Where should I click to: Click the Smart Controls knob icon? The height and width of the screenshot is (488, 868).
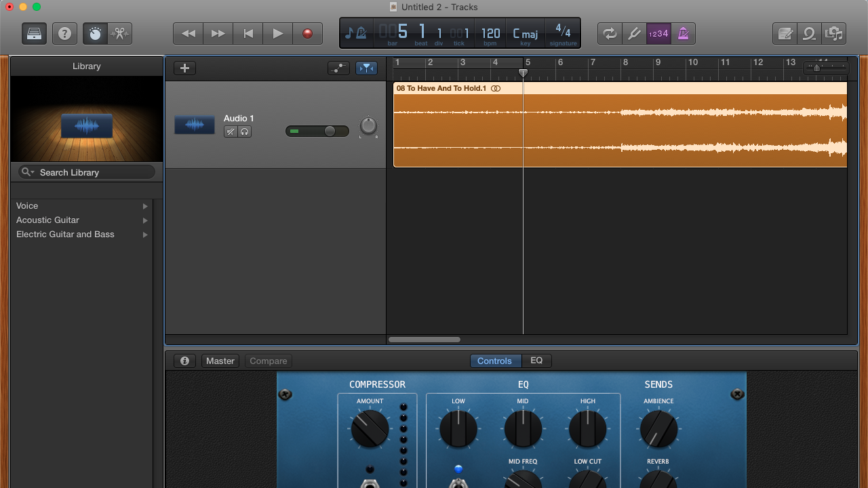click(x=94, y=33)
